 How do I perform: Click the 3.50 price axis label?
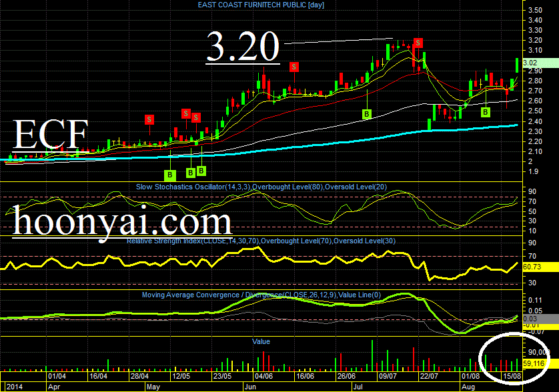tap(535, 11)
